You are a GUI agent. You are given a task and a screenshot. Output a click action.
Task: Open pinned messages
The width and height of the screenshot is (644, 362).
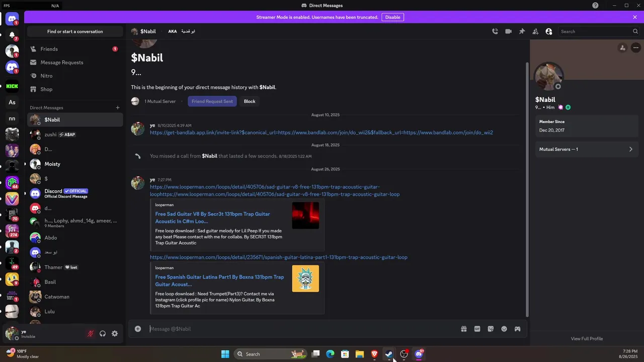[x=522, y=31]
